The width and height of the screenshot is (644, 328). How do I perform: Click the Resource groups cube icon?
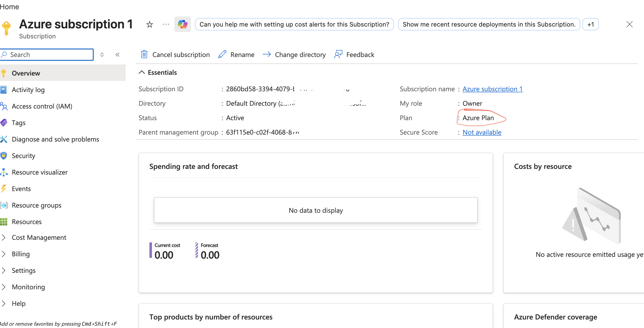tap(4, 205)
